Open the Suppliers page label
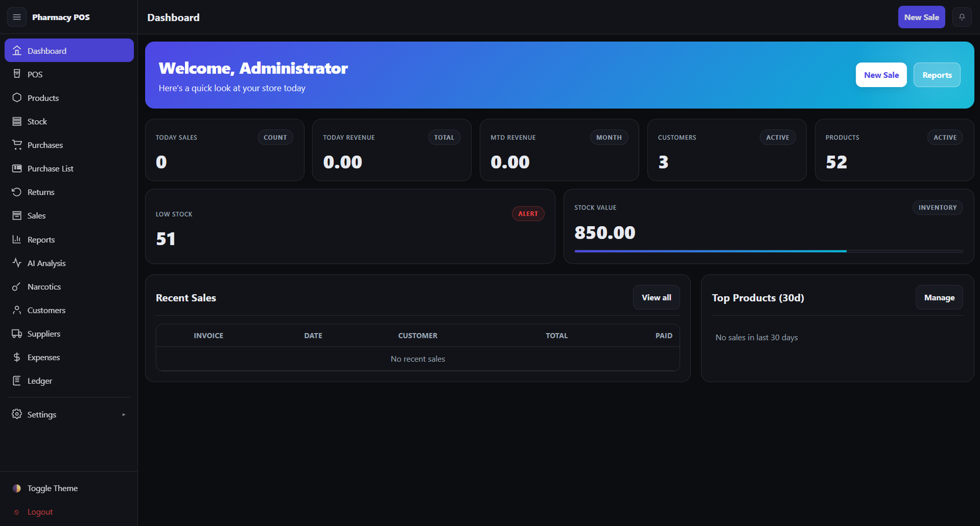Image resolution: width=980 pixels, height=526 pixels. [44, 334]
